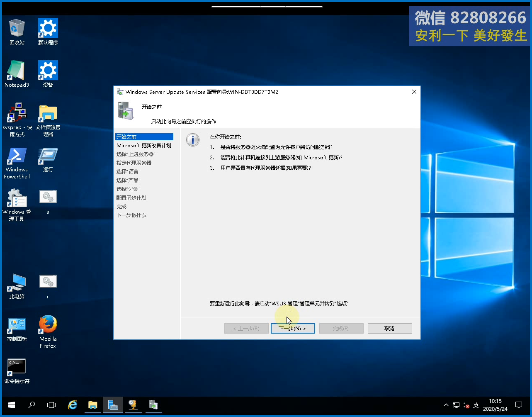
Task: Open File Explorer from the taskbar
Action: tap(93, 405)
